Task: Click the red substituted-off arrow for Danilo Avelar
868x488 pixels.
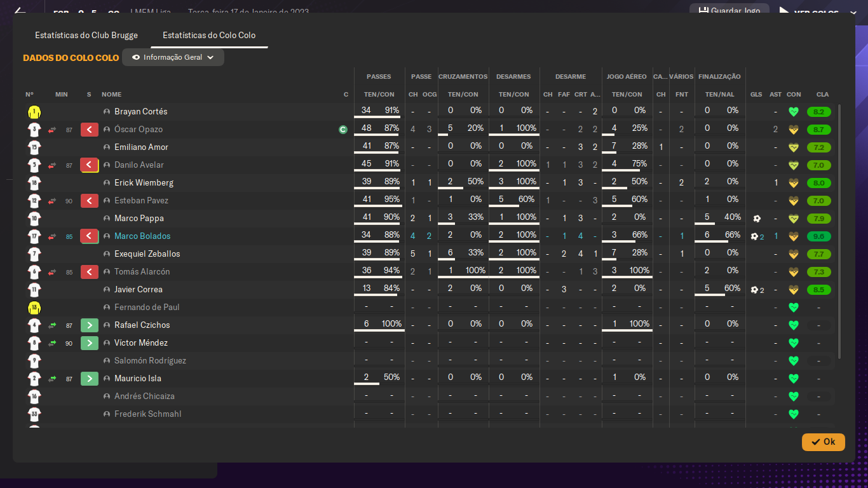Action: click(90, 165)
